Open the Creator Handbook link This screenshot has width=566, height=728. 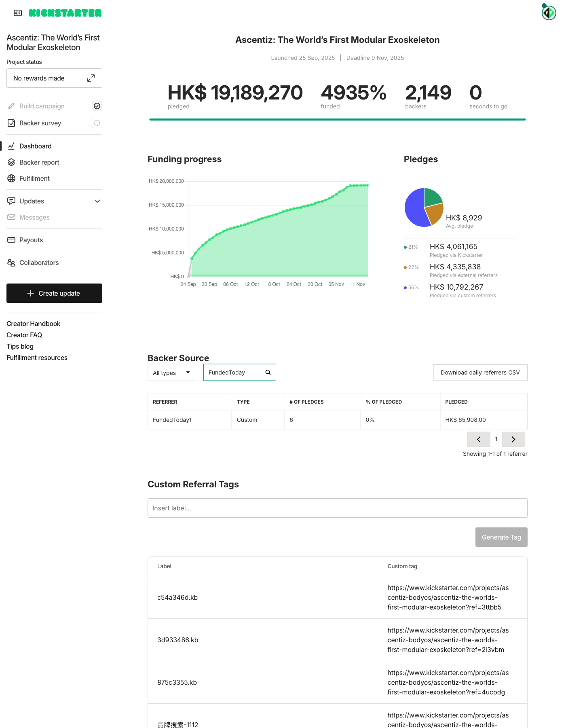pyautogui.click(x=34, y=324)
